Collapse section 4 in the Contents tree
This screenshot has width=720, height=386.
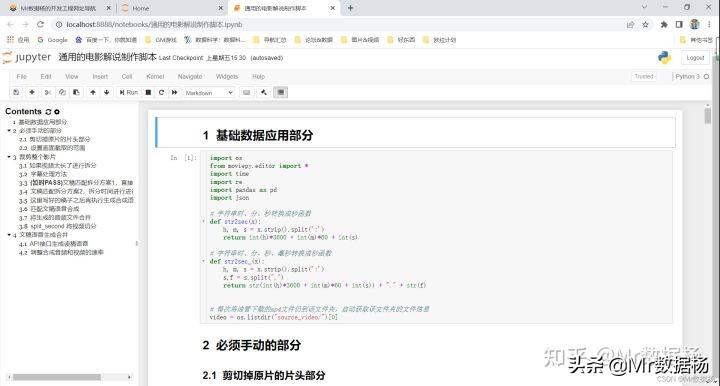[9, 235]
